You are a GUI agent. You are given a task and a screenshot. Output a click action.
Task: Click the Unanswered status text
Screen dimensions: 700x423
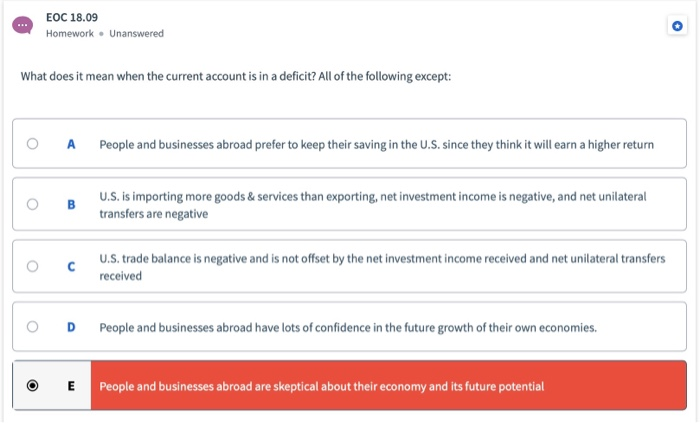(x=137, y=33)
